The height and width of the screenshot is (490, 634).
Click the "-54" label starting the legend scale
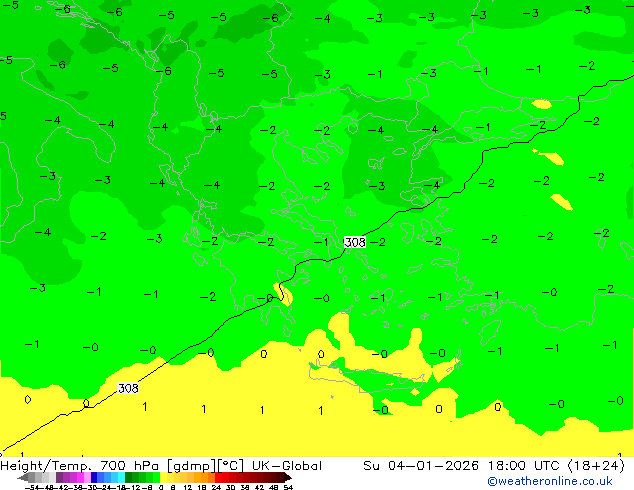click(x=32, y=488)
